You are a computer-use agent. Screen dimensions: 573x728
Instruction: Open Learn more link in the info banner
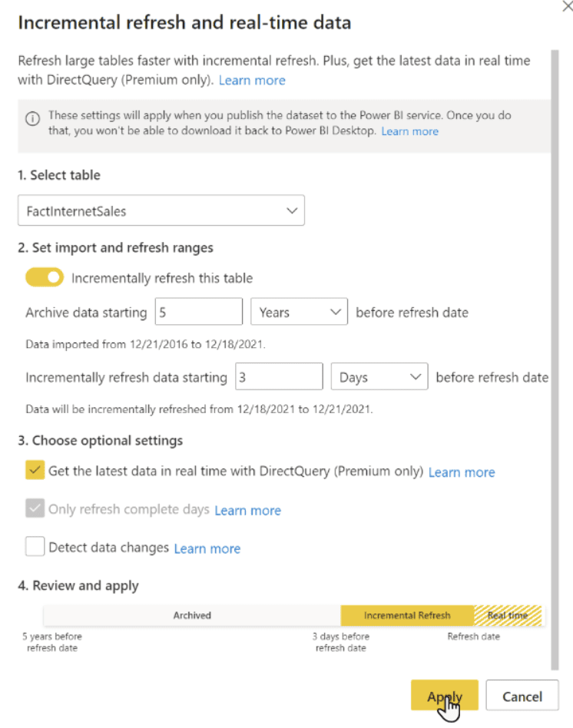(x=409, y=131)
